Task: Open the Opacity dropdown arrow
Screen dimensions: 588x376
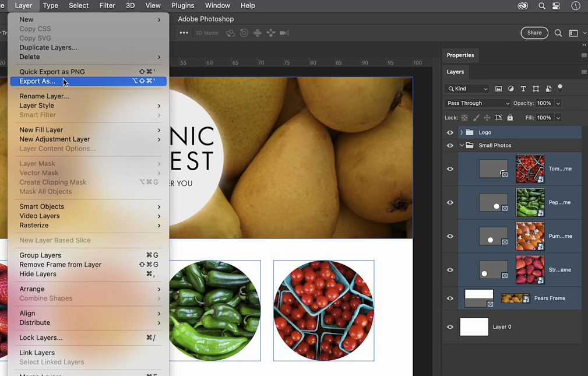Action: tap(558, 104)
